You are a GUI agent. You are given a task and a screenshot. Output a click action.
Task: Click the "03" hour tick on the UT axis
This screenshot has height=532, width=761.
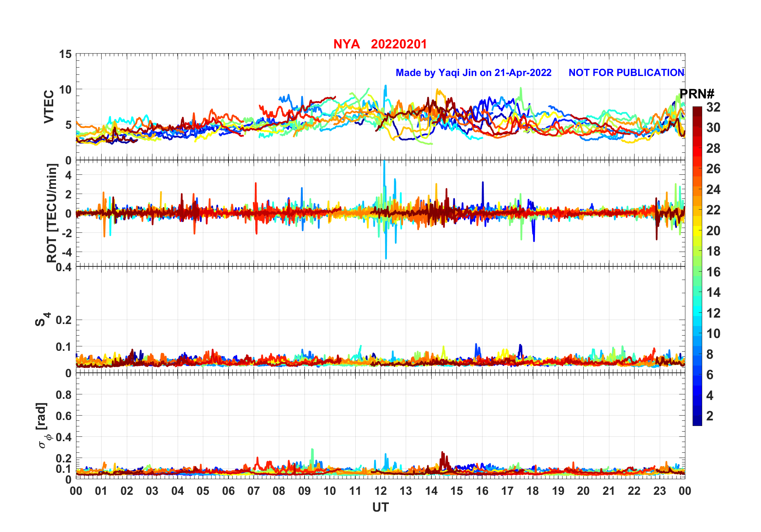point(152,491)
